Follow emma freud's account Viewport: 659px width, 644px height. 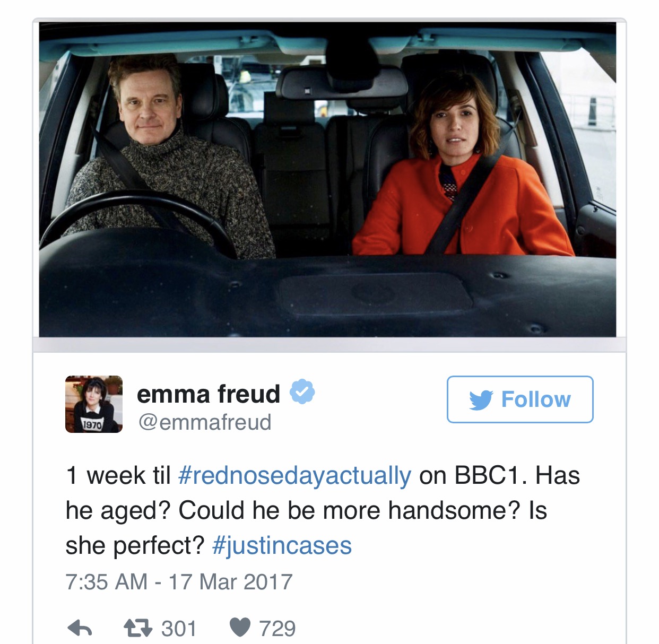[520, 399]
